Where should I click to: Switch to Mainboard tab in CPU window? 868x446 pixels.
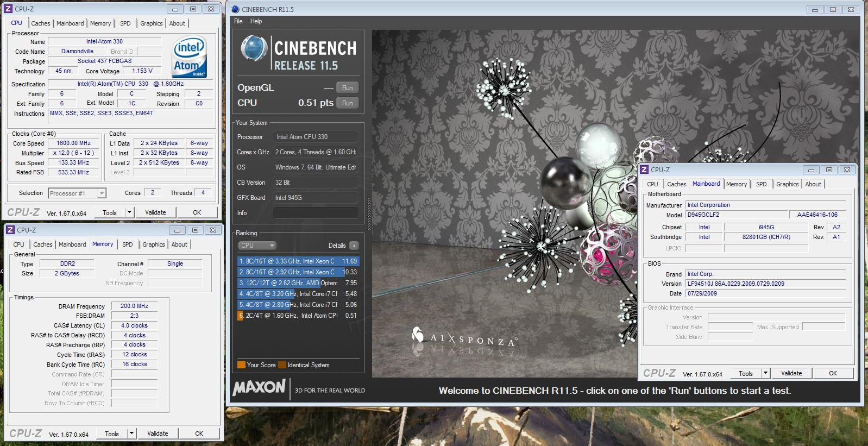coord(70,23)
